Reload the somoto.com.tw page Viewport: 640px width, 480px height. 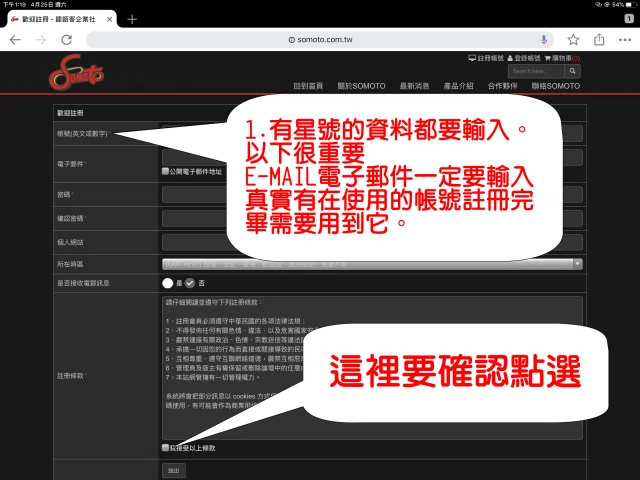coord(67,40)
